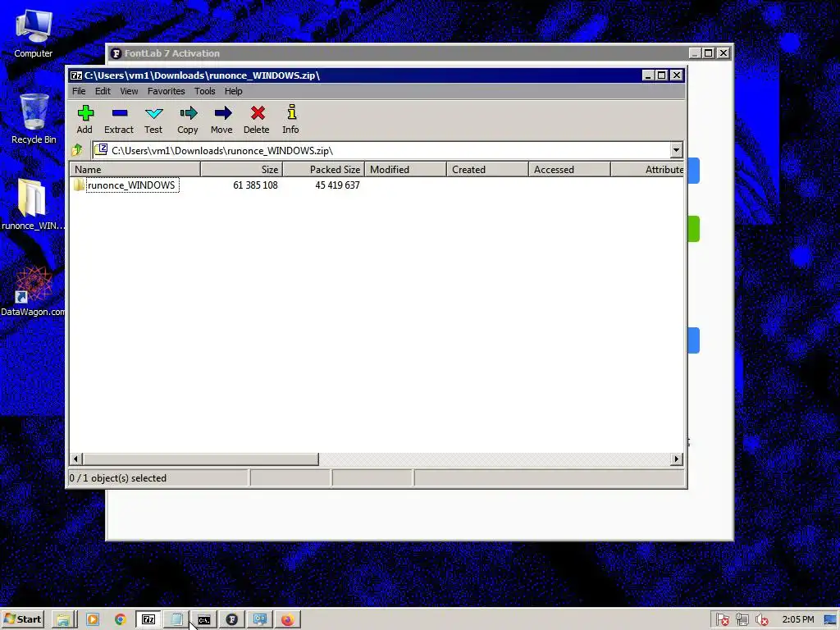Click packed size value 45 419 637
This screenshot has height=630, width=840.
[x=337, y=185]
